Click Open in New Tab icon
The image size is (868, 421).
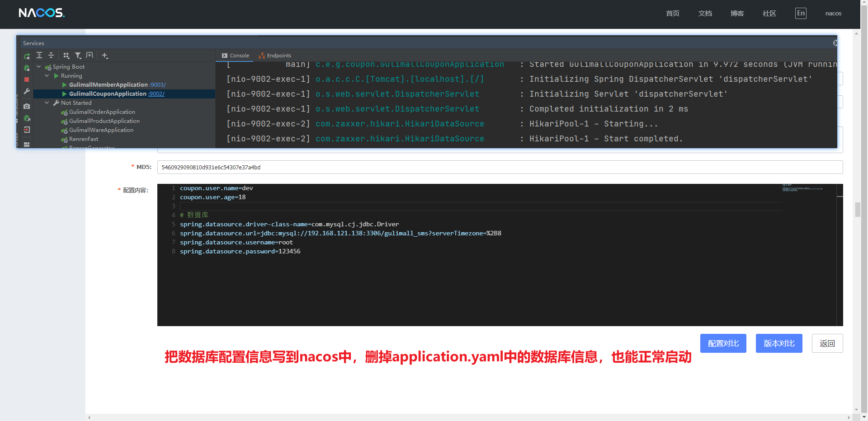pos(90,55)
